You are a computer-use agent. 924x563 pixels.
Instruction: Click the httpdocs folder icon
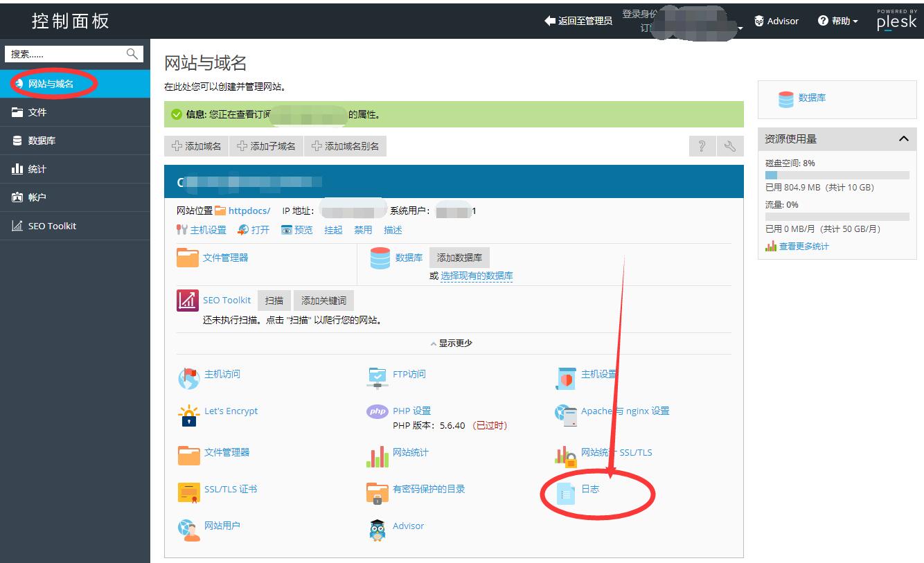point(220,211)
